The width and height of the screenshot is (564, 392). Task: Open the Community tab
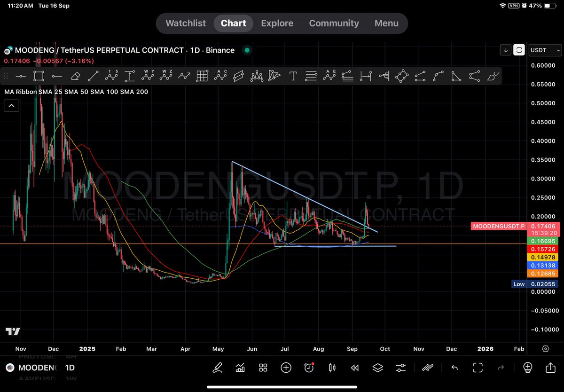[x=334, y=23]
